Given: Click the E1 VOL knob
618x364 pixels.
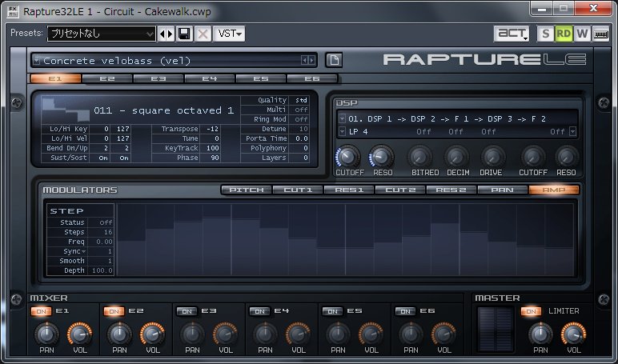Looking at the screenshot, I should click(80, 334).
